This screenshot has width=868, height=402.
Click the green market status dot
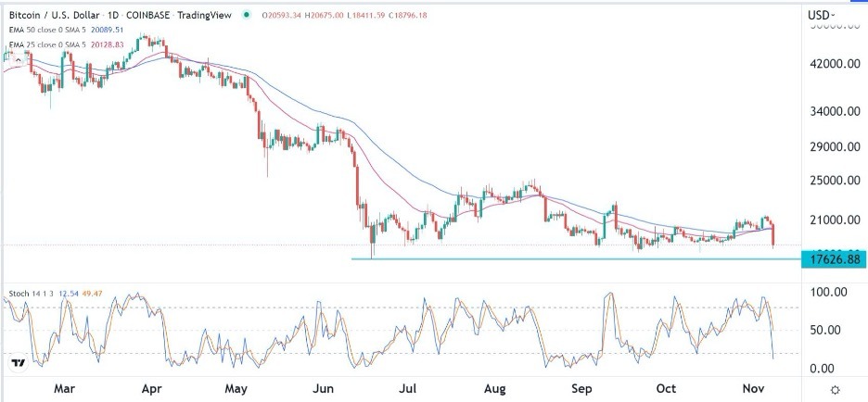245,15
